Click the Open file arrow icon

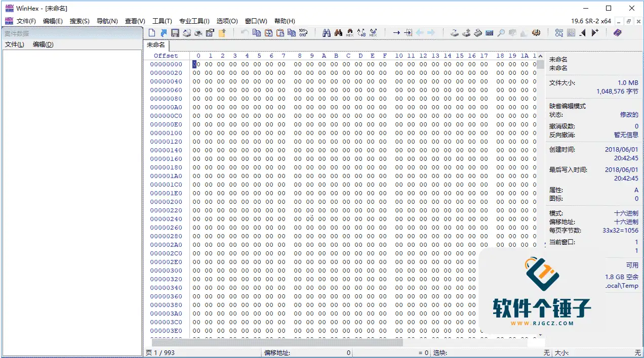[164, 33]
